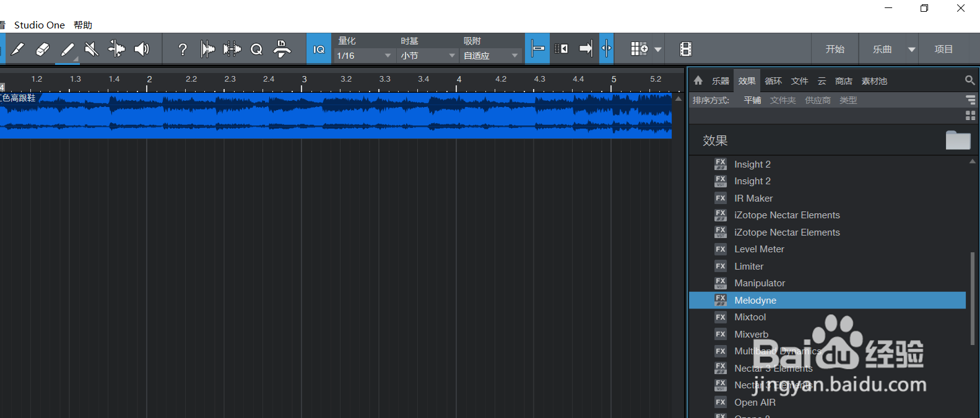Open the timebase 小节 dropdown

point(427,56)
